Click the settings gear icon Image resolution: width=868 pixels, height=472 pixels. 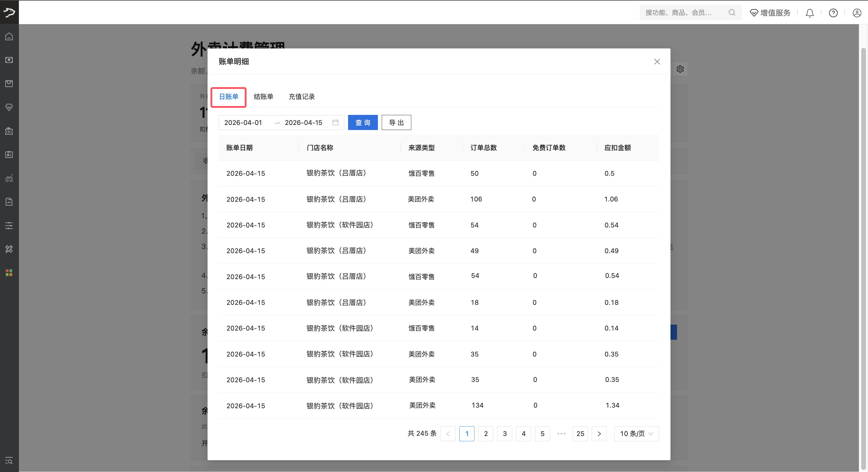tap(680, 69)
